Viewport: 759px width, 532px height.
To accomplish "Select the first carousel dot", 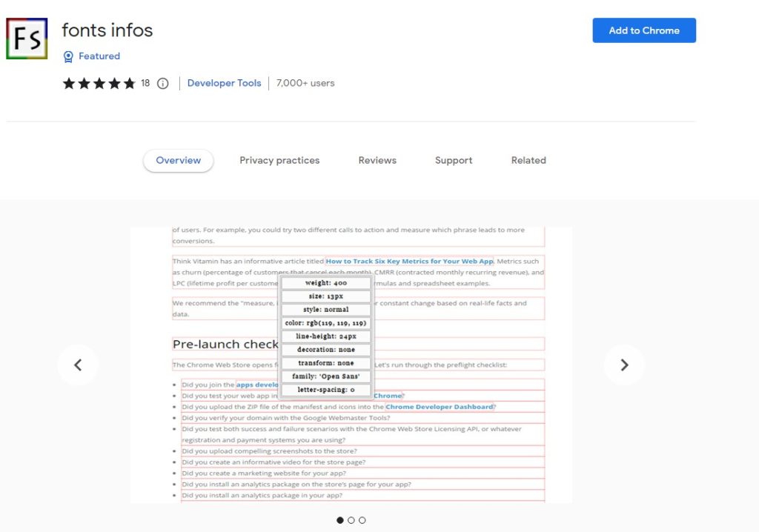I will pos(339,520).
